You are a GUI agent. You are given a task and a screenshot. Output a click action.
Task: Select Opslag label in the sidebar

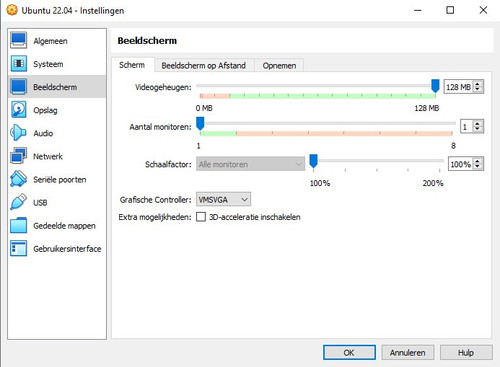[45, 110]
